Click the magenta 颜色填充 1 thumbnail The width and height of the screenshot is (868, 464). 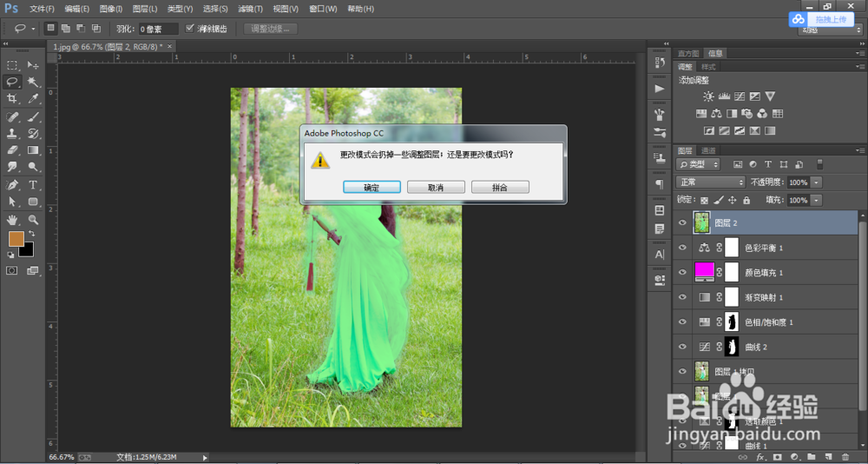click(705, 270)
